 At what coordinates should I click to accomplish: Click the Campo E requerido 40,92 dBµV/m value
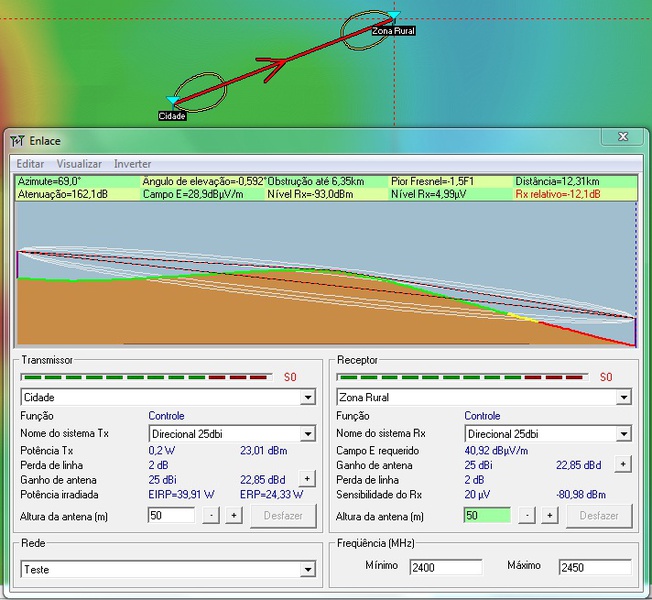tap(496, 450)
